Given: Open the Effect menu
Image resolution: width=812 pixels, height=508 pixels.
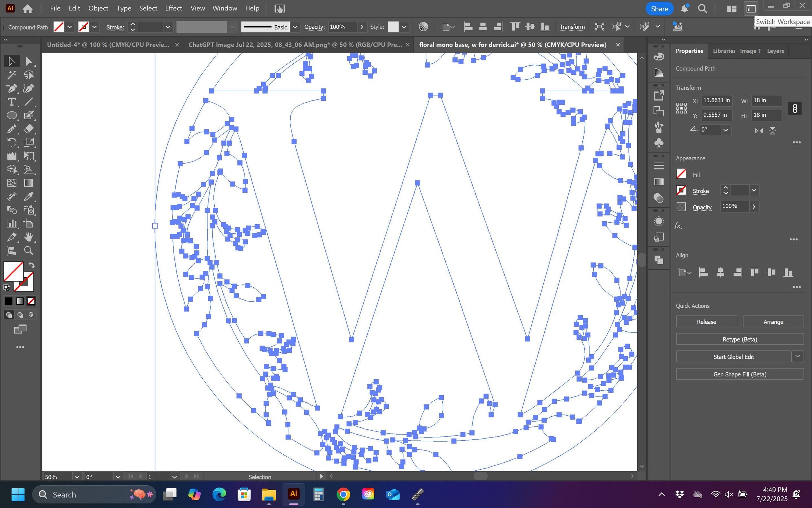Looking at the screenshot, I should (173, 8).
